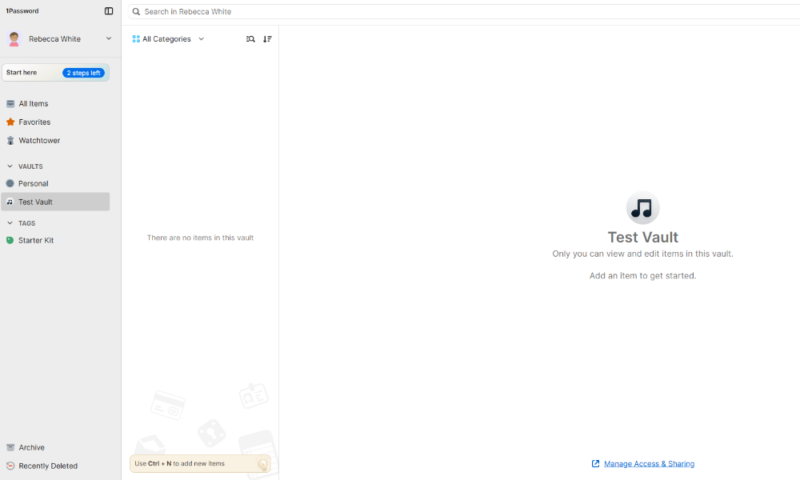This screenshot has height=480, width=800.
Task: Click the All Categories grid icon
Action: (136, 39)
